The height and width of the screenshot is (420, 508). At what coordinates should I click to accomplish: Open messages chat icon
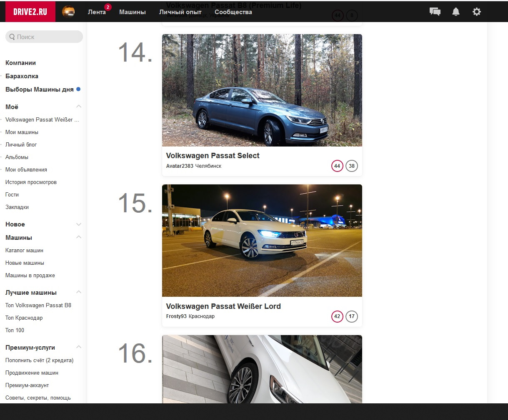click(x=435, y=12)
